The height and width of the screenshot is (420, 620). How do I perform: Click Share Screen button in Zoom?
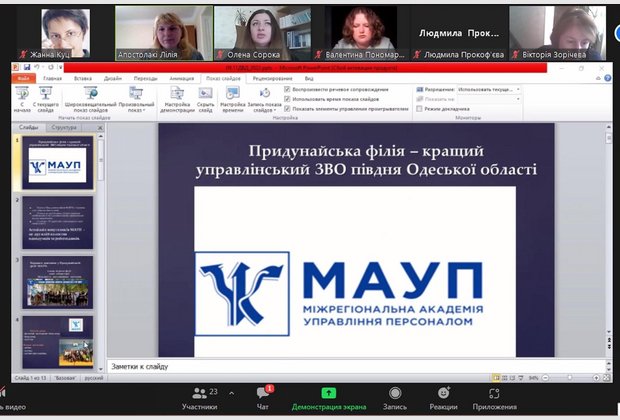(x=328, y=397)
